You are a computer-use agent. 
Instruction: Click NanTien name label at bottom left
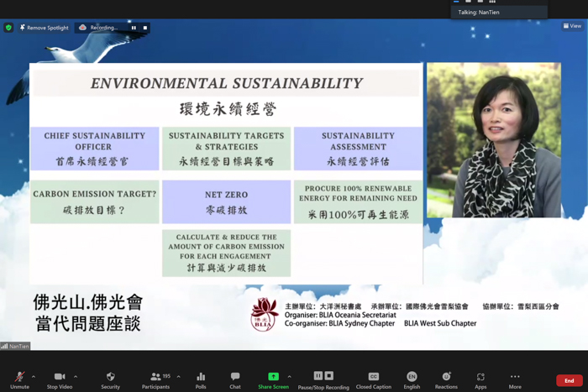(x=15, y=347)
